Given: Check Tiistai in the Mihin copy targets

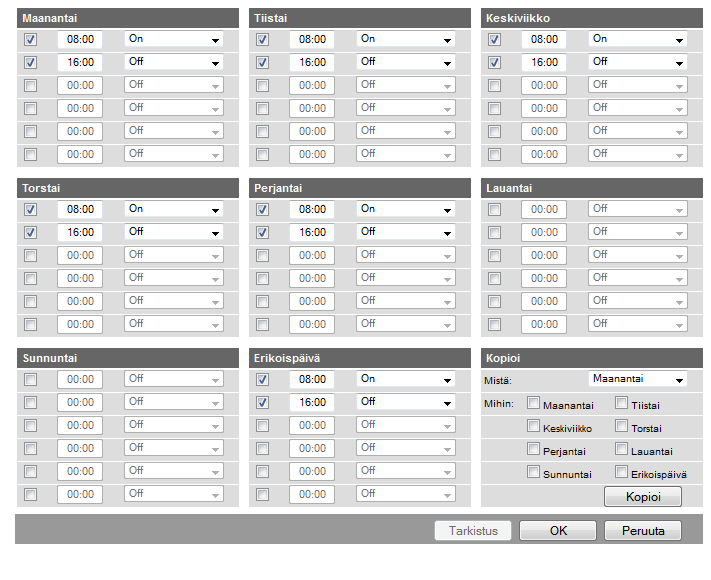Looking at the screenshot, I should click(621, 403).
